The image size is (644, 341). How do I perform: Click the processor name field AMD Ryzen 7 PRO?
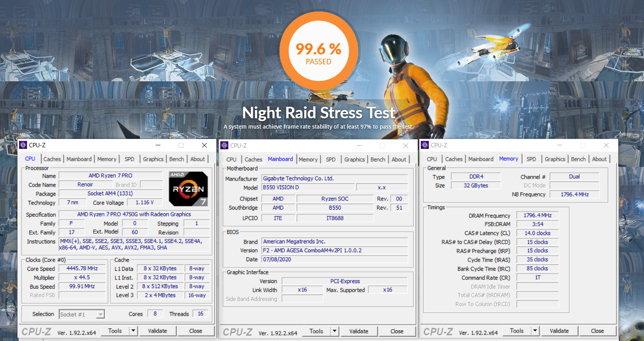click(x=110, y=175)
